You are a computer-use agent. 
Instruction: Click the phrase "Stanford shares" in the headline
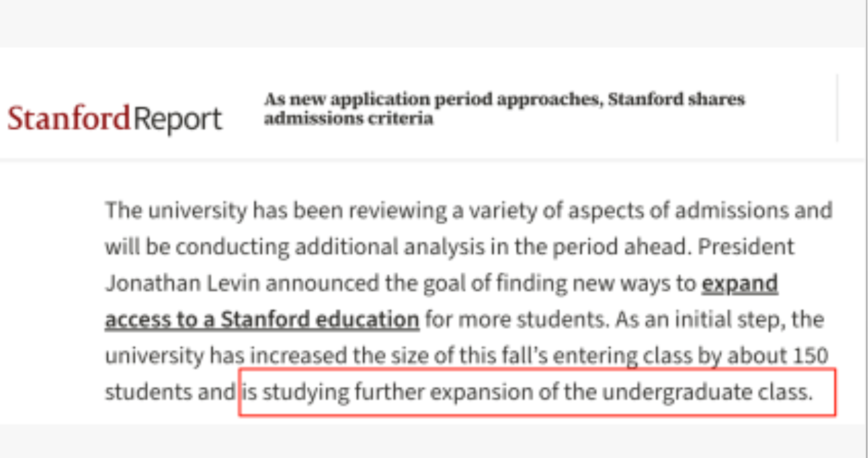pos(676,99)
